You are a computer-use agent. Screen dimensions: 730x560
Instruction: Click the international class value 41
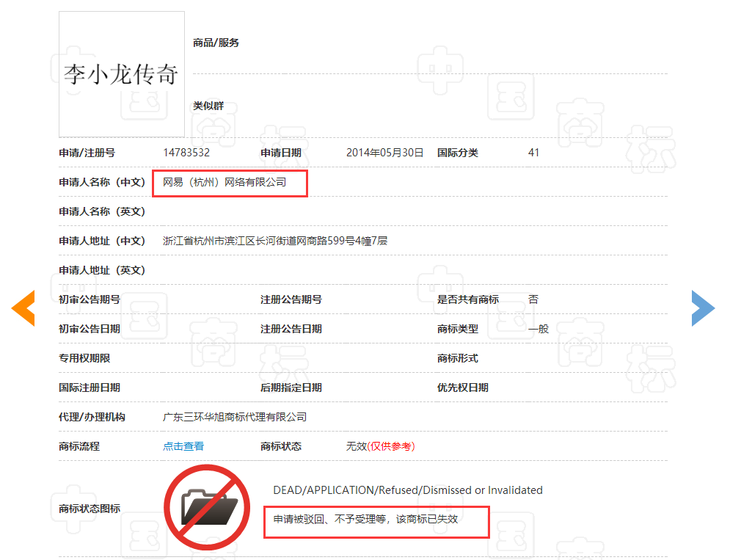533,153
